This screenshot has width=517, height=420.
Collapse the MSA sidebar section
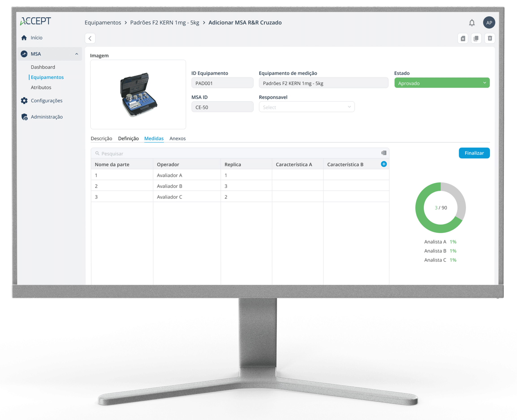pyautogui.click(x=76, y=54)
